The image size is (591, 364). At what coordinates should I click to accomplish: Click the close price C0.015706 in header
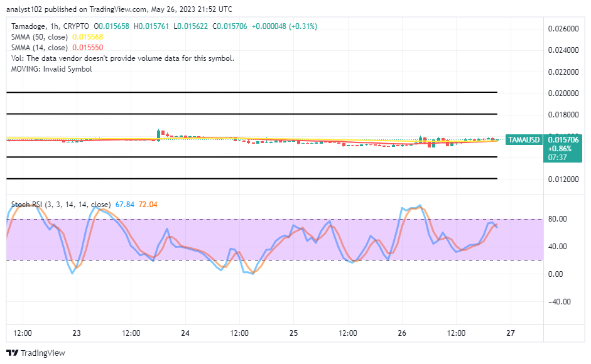pos(230,26)
